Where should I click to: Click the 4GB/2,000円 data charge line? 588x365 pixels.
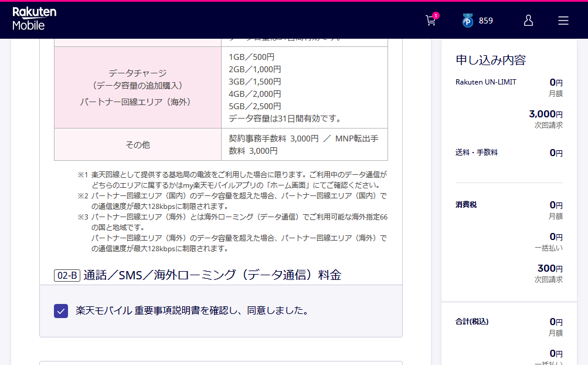[x=255, y=94]
